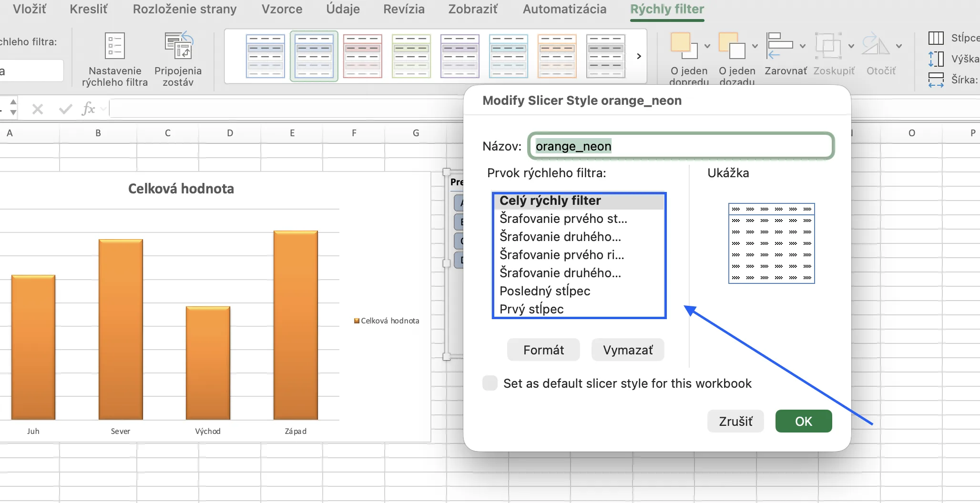Click Zrušiť to cancel the dialog

(735, 421)
